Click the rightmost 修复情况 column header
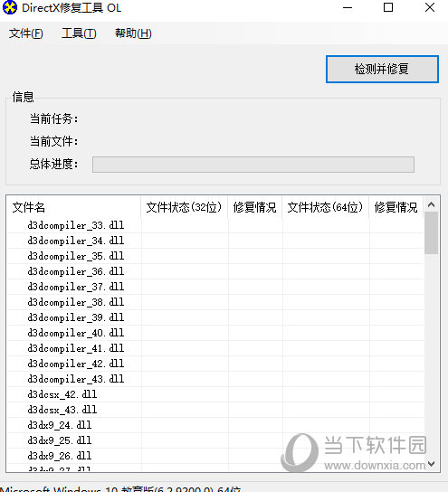448x492 pixels. point(396,207)
